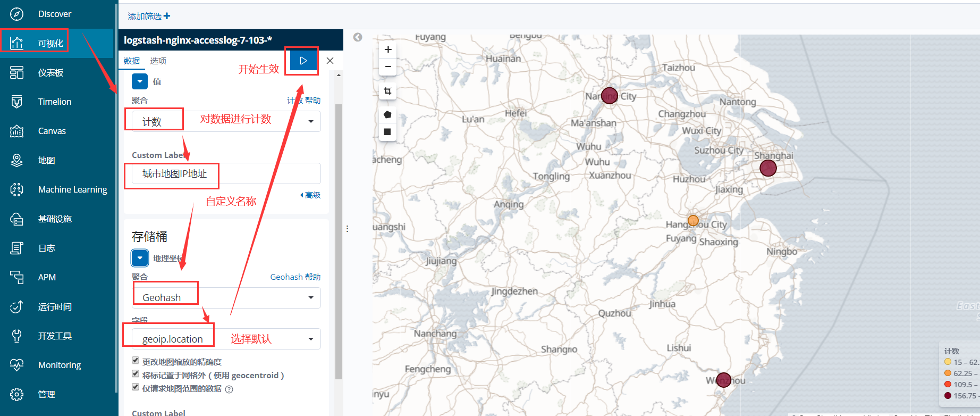980x416 pixels.
Task: Select the draw rectangle tool on map
Action: click(387, 131)
